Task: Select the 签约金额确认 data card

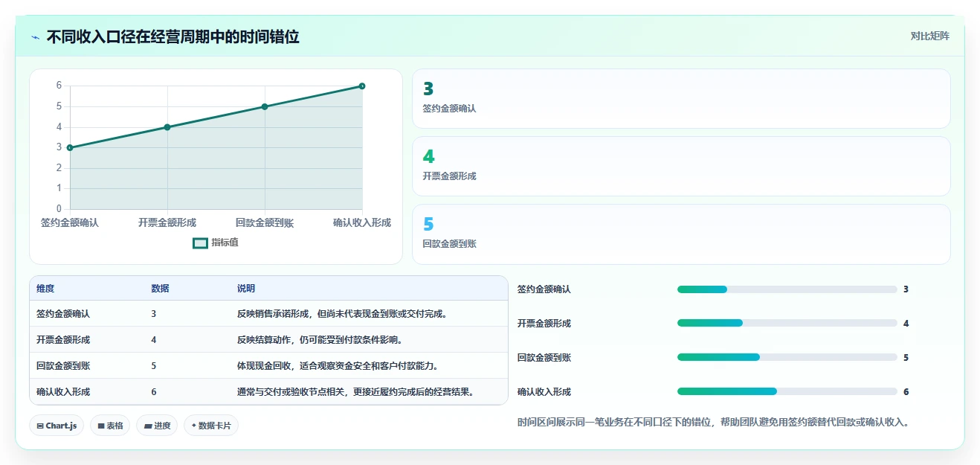Action: 681,99
